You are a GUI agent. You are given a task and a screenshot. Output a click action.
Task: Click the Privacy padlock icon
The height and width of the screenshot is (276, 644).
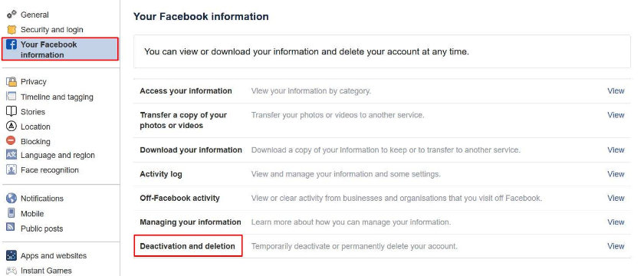(11, 81)
